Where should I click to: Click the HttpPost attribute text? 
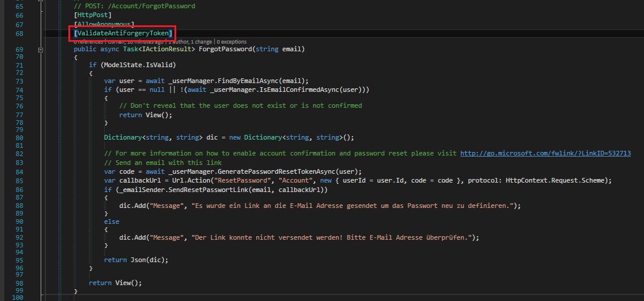coord(93,15)
